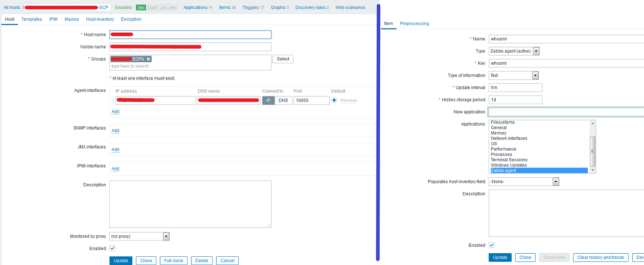Open Discovery rules 2 link
Screen dimensions: 644x265
[312, 8]
